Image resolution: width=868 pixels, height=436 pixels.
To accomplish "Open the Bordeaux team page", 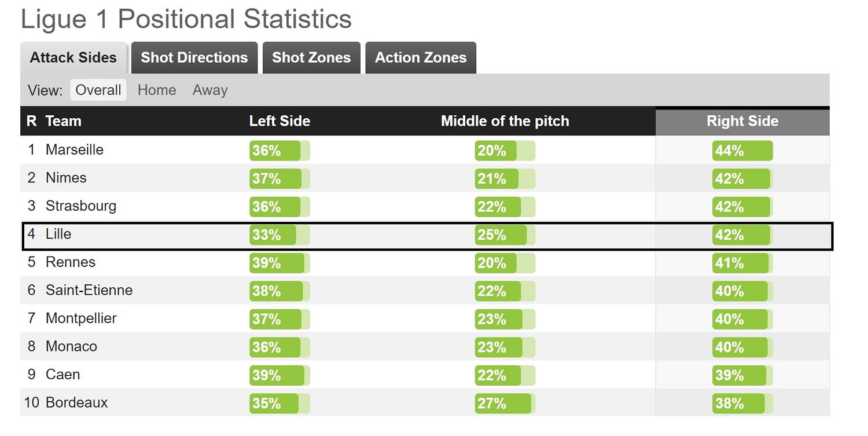I will click(77, 402).
